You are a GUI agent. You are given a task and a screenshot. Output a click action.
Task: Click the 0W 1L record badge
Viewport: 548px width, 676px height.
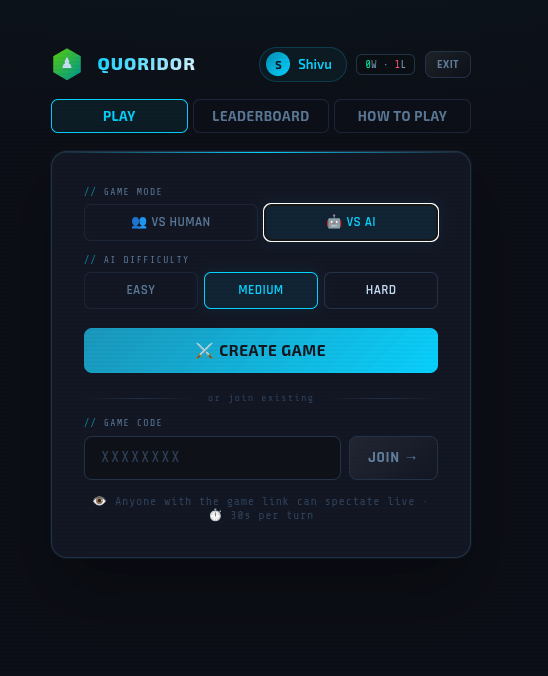pos(385,65)
